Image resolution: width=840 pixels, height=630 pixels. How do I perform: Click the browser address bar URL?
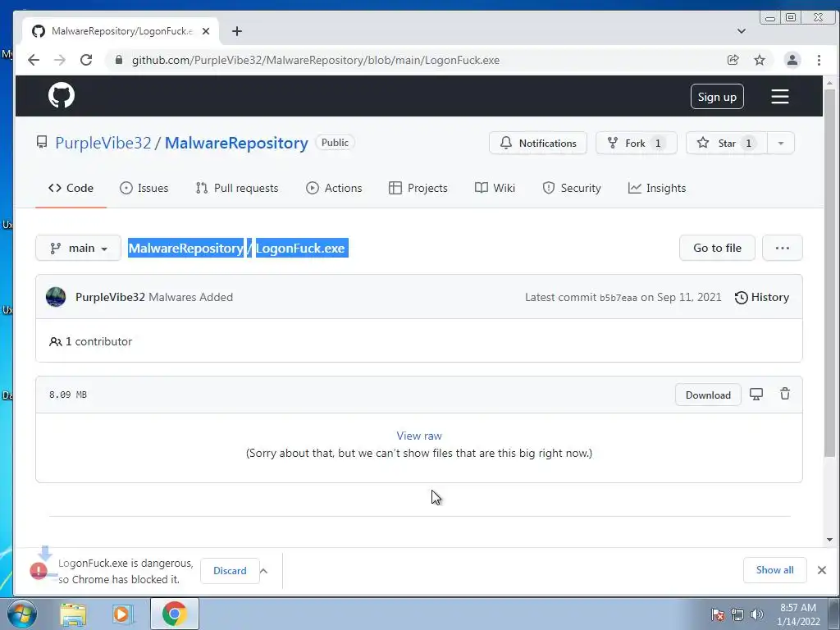(316, 60)
